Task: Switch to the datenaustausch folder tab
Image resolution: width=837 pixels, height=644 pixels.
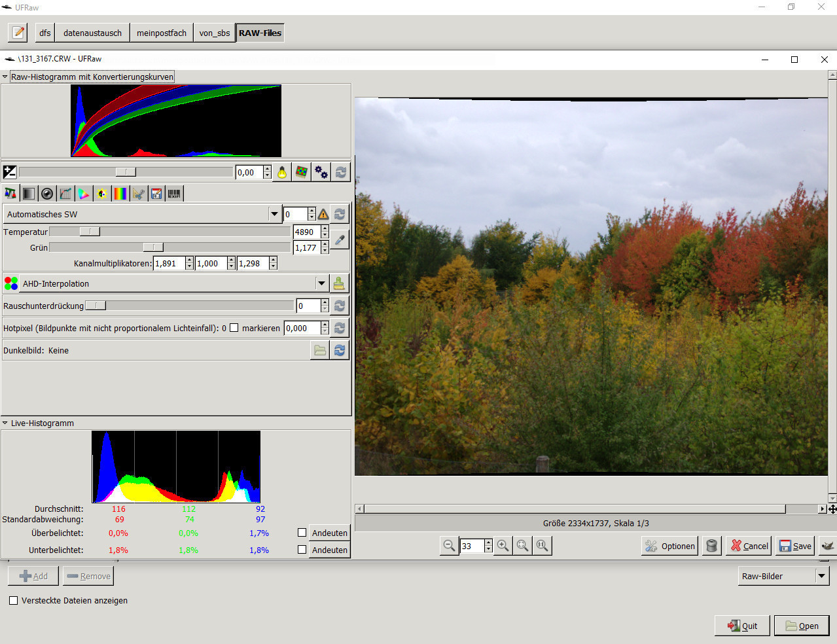Action: coord(92,33)
